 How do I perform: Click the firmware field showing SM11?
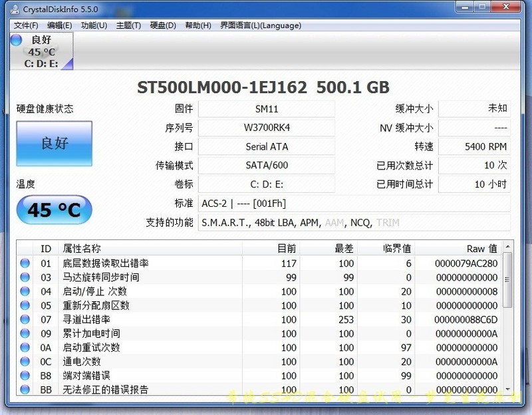click(x=266, y=108)
